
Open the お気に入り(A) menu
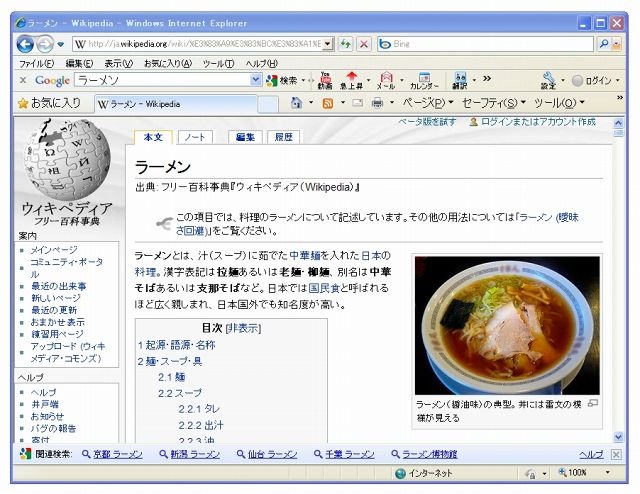[168, 63]
